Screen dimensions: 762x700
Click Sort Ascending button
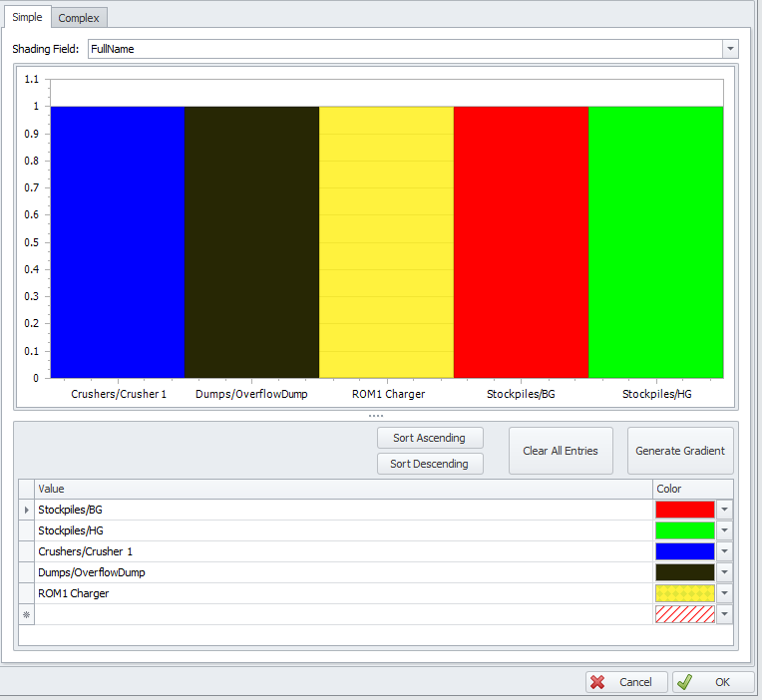click(x=430, y=438)
